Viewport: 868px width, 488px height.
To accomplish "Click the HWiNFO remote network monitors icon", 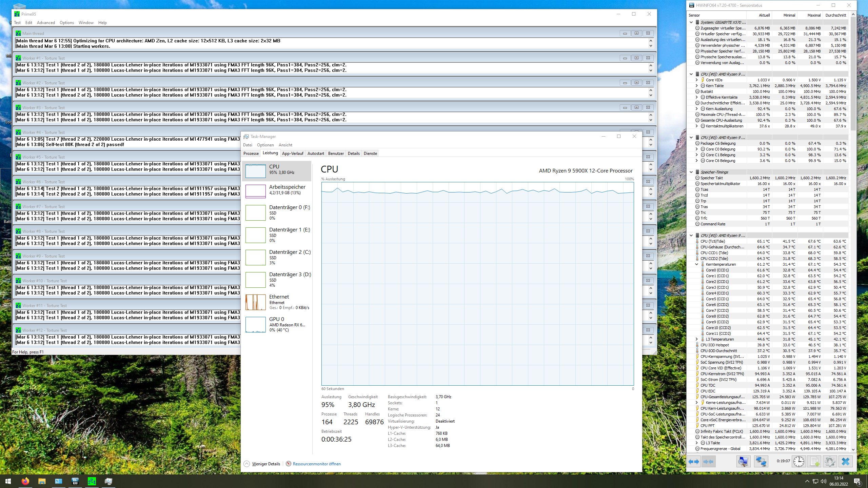I will 761,461.
